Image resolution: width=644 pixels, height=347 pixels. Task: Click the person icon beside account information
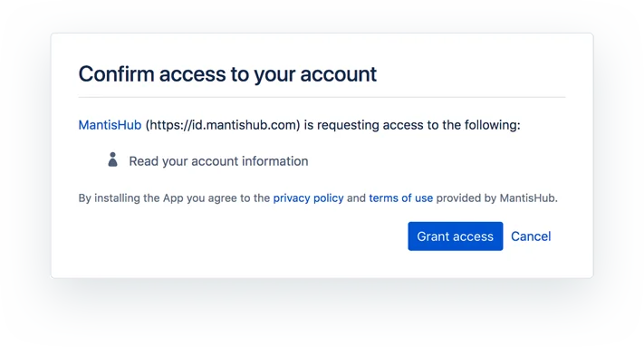(x=112, y=159)
